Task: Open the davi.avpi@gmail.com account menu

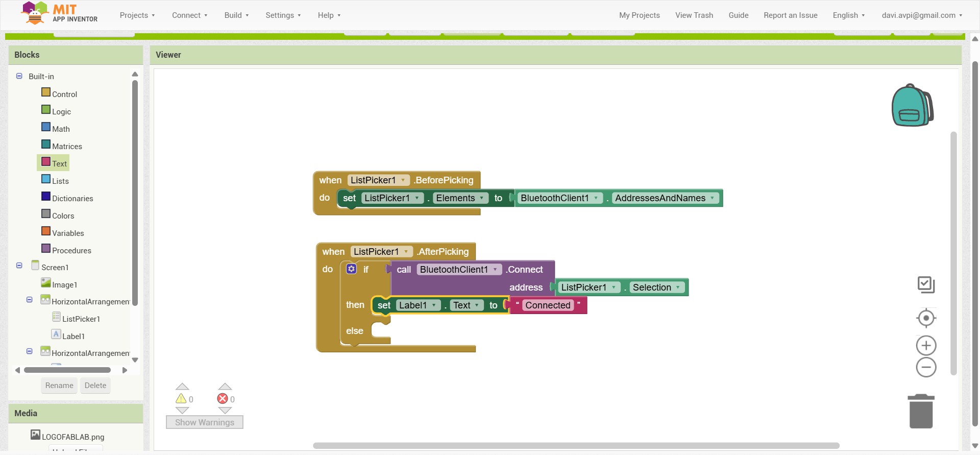Action: [922, 15]
